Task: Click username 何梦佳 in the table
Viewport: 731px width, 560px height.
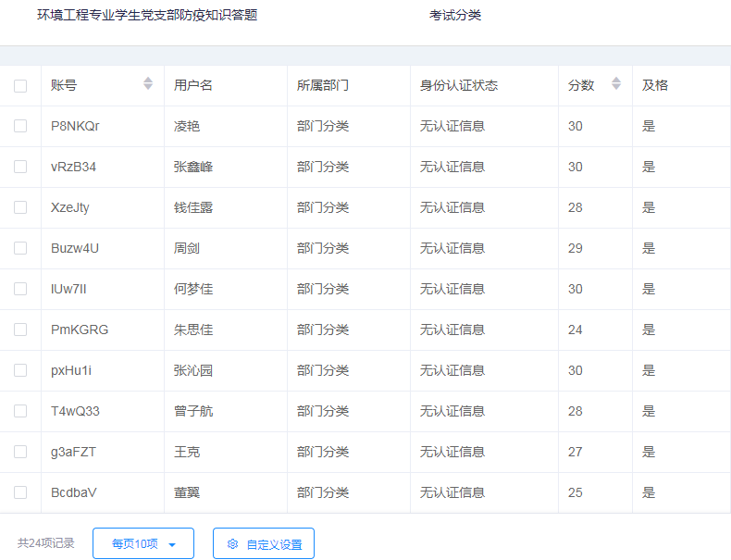Action: [x=193, y=289]
